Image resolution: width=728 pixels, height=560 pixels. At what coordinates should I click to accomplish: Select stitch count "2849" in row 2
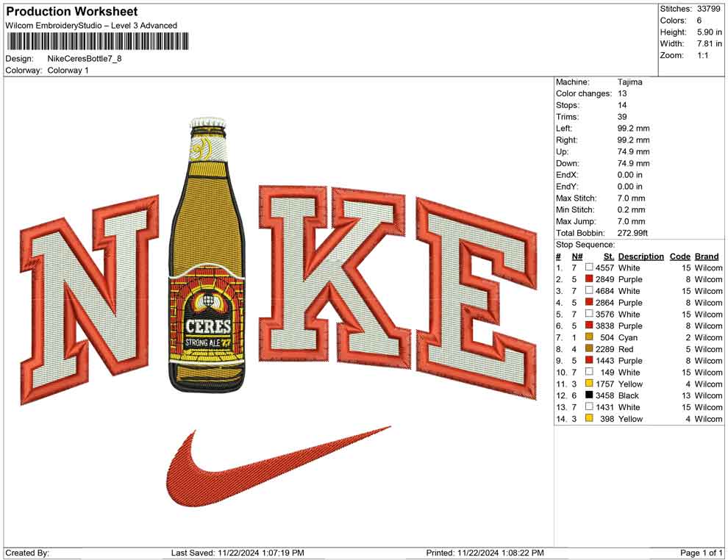click(605, 279)
